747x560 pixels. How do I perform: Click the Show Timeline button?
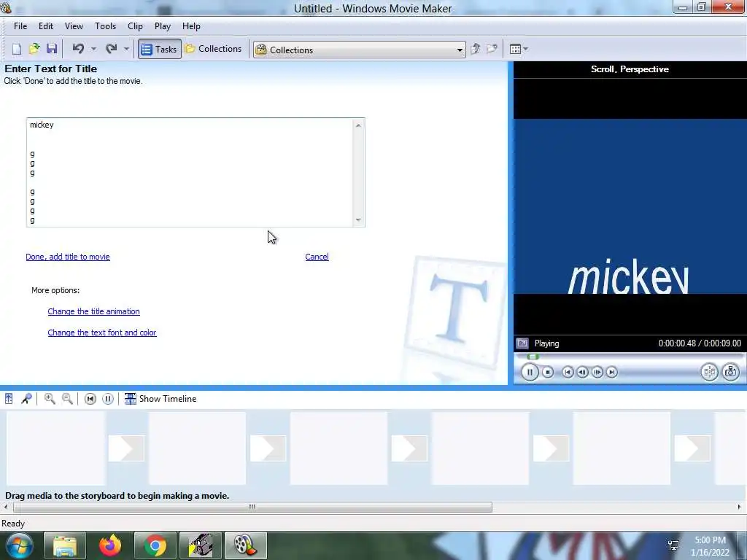coord(160,399)
